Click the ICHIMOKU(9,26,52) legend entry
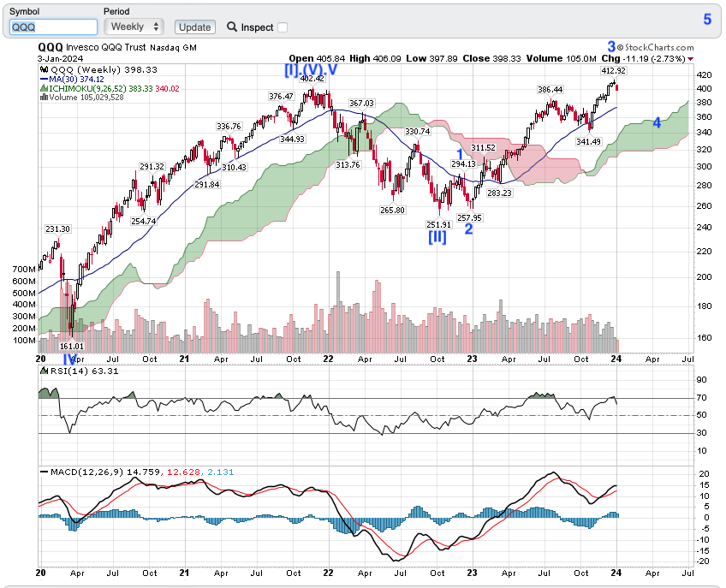Viewport: 726px width, 588px height. [x=110, y=88]
